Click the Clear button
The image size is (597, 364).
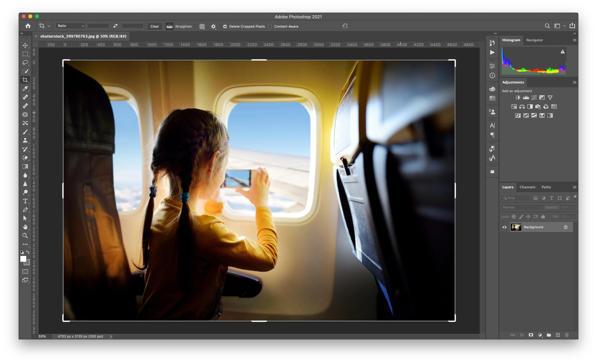(x=155, y=26)
